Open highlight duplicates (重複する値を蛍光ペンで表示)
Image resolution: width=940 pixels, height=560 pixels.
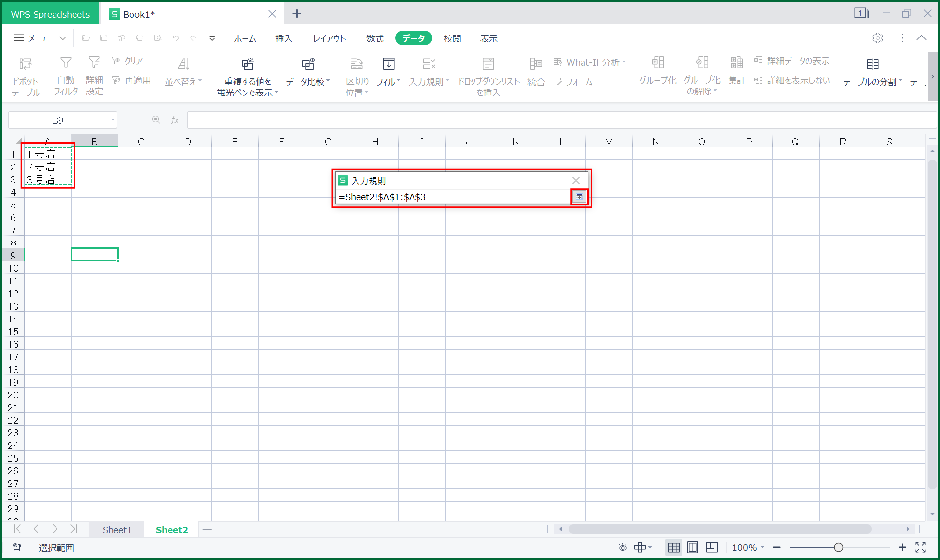point(247,76)
